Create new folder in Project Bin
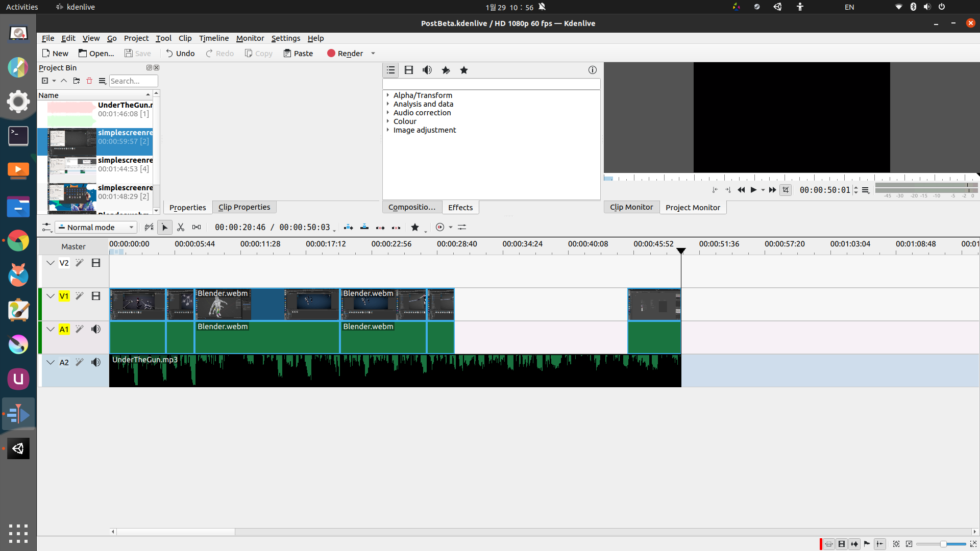This screenshot has width=980, height=551. tap(77, 81)
